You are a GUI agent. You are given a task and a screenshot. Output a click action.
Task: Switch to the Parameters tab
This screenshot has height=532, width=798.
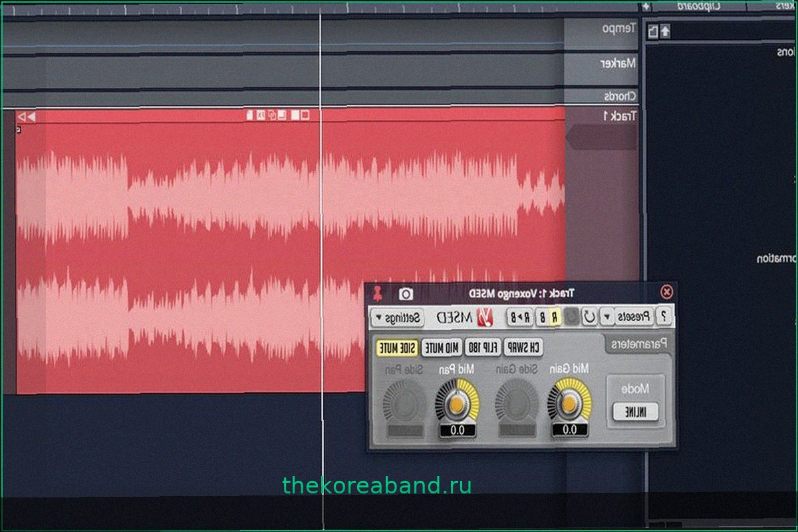pos(638,344)
